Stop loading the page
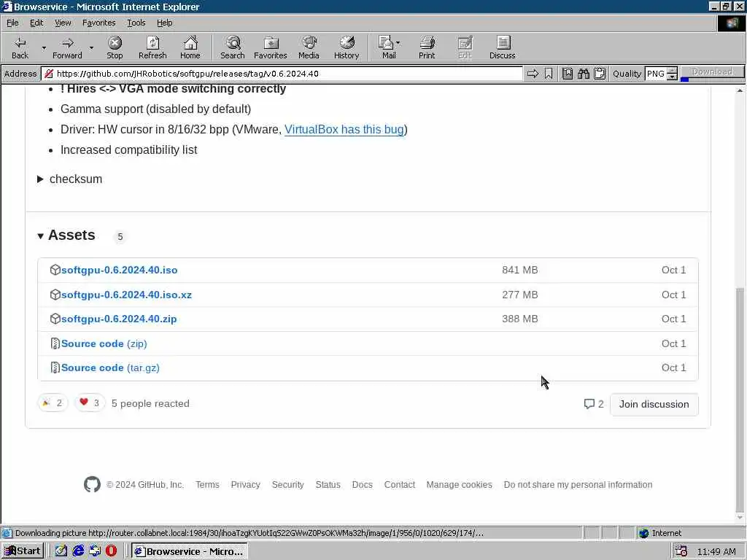The image size is (747, 560). (x=115, y=47)
